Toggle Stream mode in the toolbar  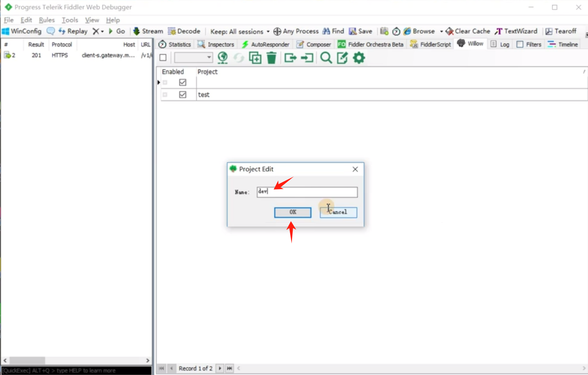pyautogui.click(x=148, y=31)
